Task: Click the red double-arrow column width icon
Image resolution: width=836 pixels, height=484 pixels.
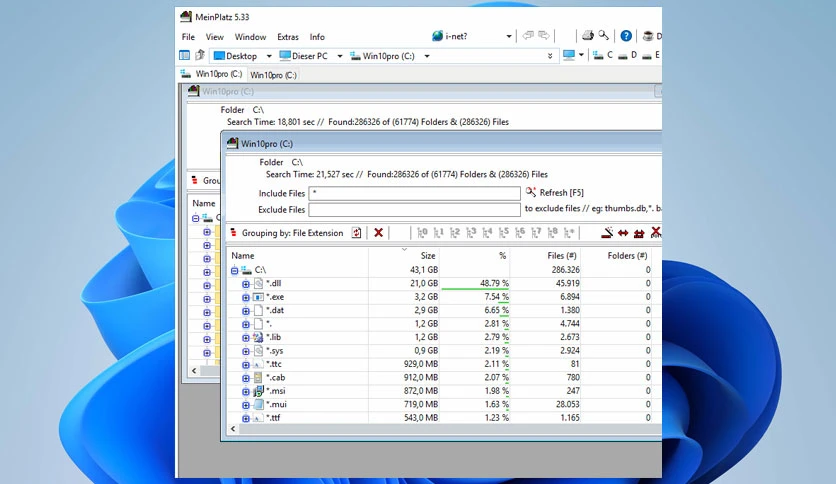Action: pyautogui.click(x=623, y=233)
